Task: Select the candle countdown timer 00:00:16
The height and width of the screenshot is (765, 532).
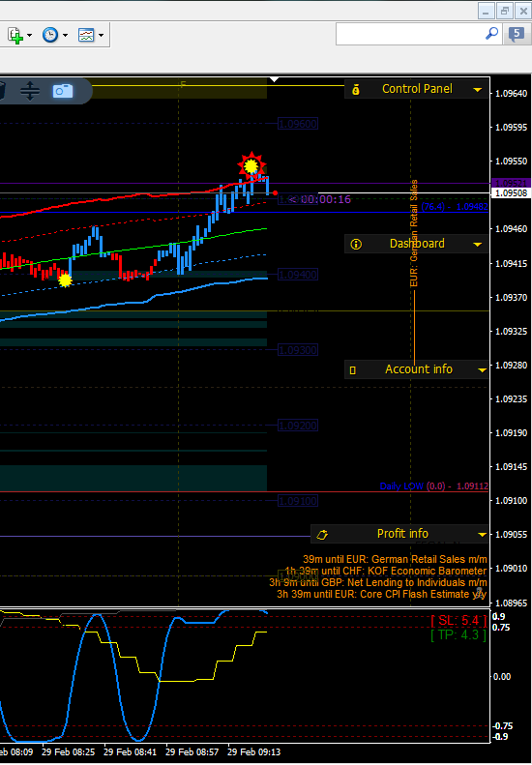Action: coord(320,199)
